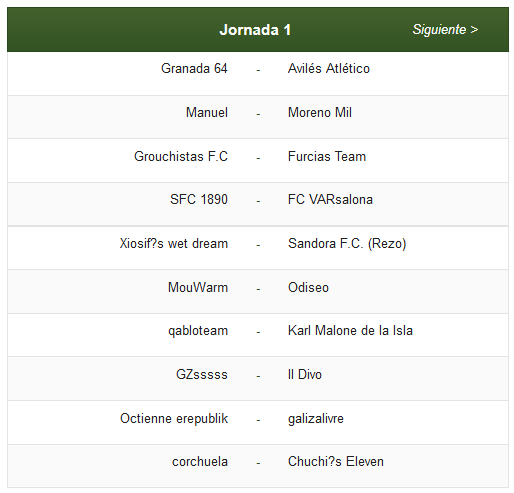Screen dimensions: 514x493
Task: Open Chuchi?s Eleven team
Action: (x=336, y=462)
